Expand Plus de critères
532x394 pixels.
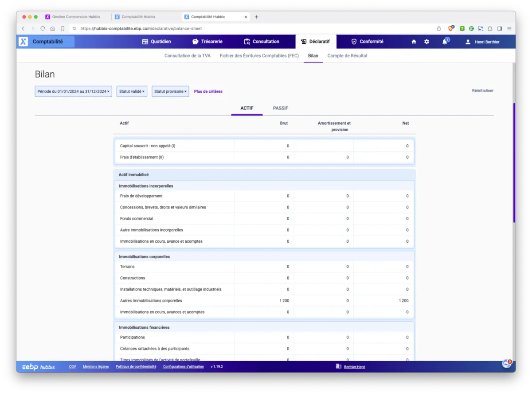(208, 91)
